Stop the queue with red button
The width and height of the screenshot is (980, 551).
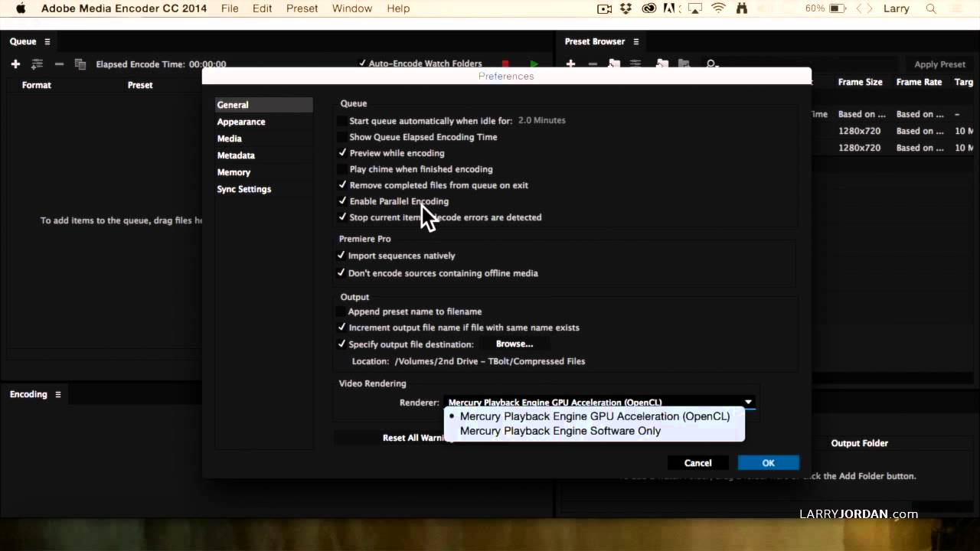click(x=505, y=64)
